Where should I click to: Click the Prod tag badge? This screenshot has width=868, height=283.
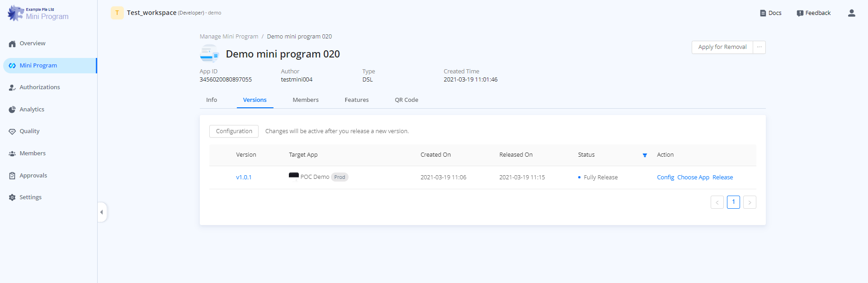tap(340, 177)
